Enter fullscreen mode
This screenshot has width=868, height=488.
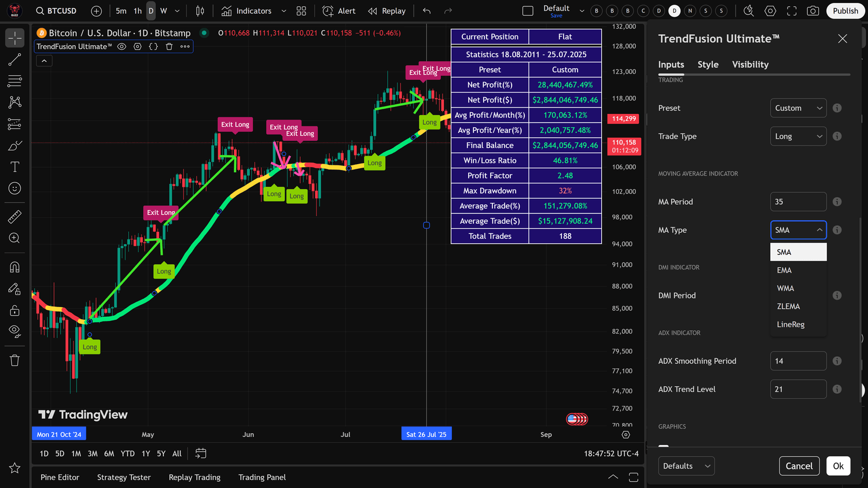[x=792, y=10]
